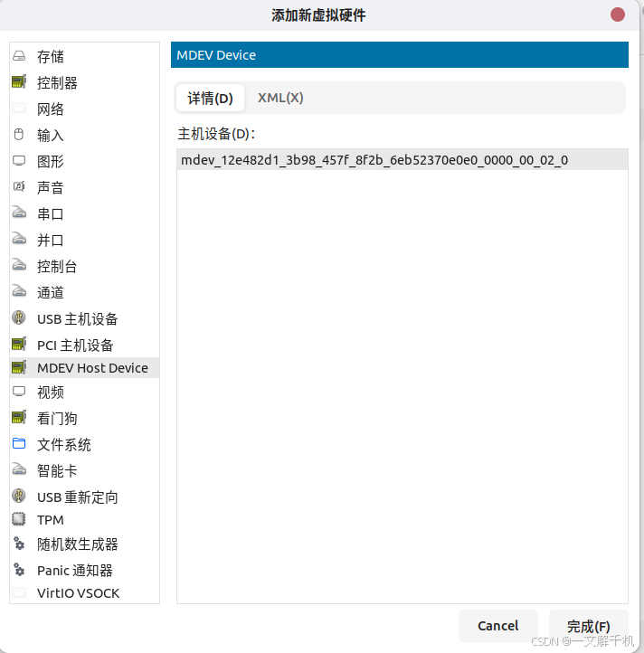Click the controller card icon beside 控制器
The image size is (644, 653).
[19, 81]
